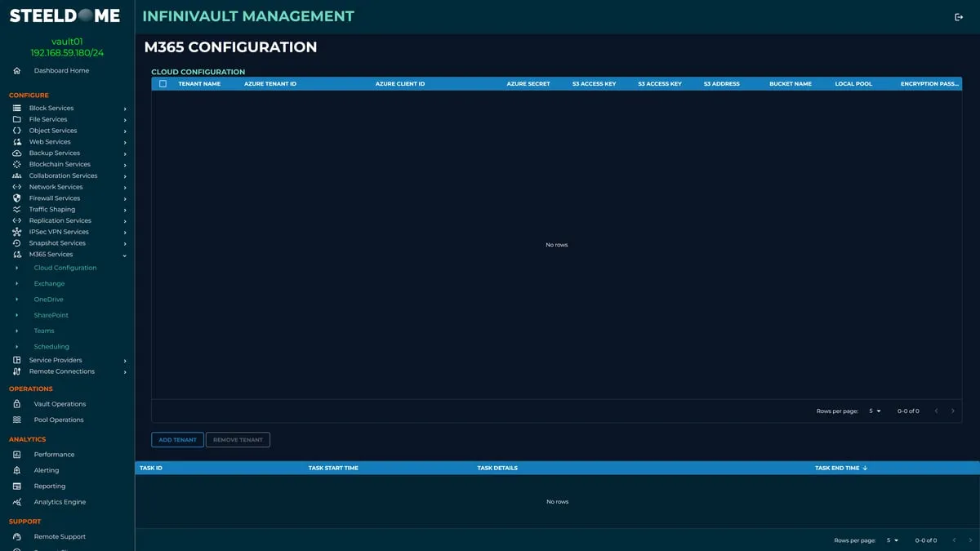The height and width of the screenshot is (551, 980).
Task: Click the Backup Services cloud icon
Action: pyautogui.click(x=16, y=153)
